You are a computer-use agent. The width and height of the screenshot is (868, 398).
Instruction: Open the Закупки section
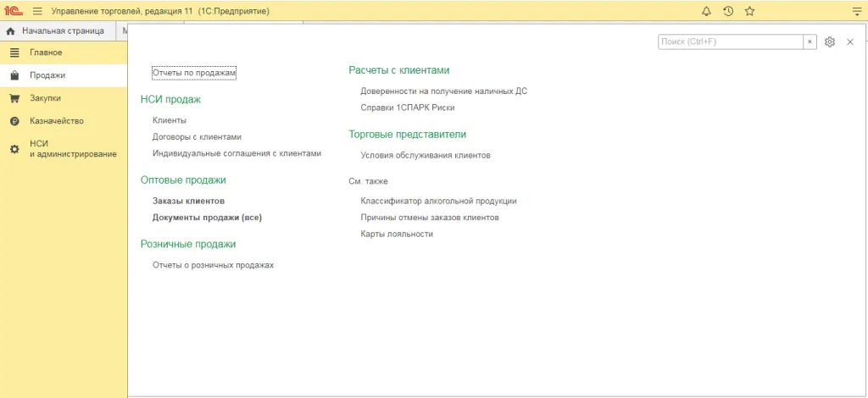pyautogui.click(x=46, y=98)
